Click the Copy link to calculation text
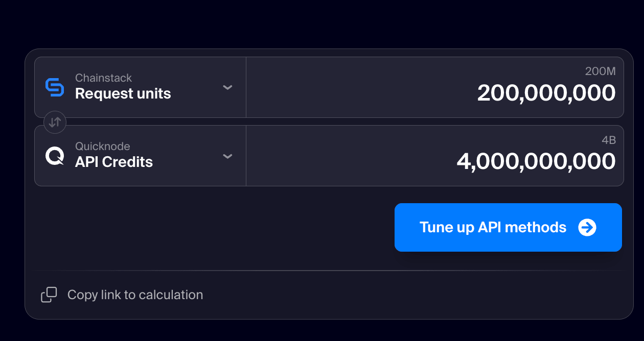Image resolution: width=644 pixels, height=341 pixels. click(135, 295)
